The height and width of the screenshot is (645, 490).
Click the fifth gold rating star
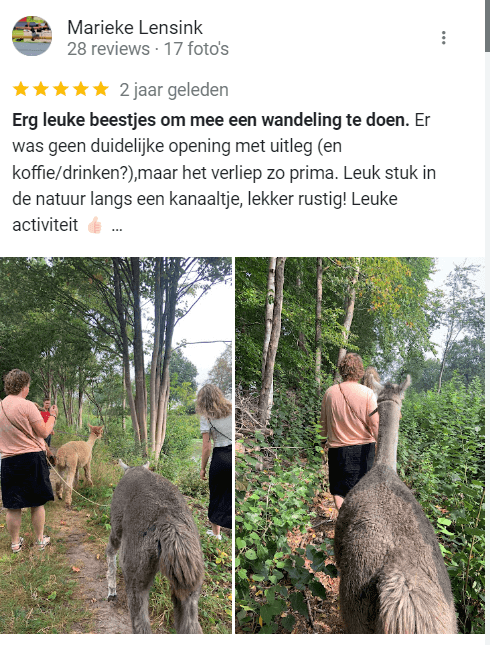[101, 89]
